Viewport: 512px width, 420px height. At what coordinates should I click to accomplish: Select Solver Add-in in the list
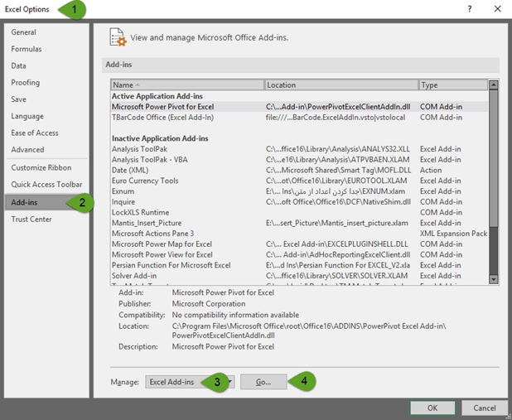coord(134,275)
